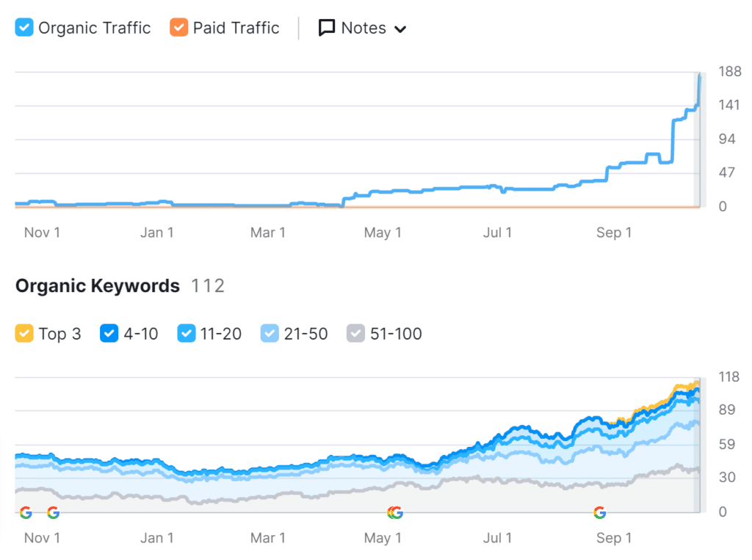Click the Notes speech bubble icon
This screenshot has height=560, width=752.
click(x=327, y=28)
